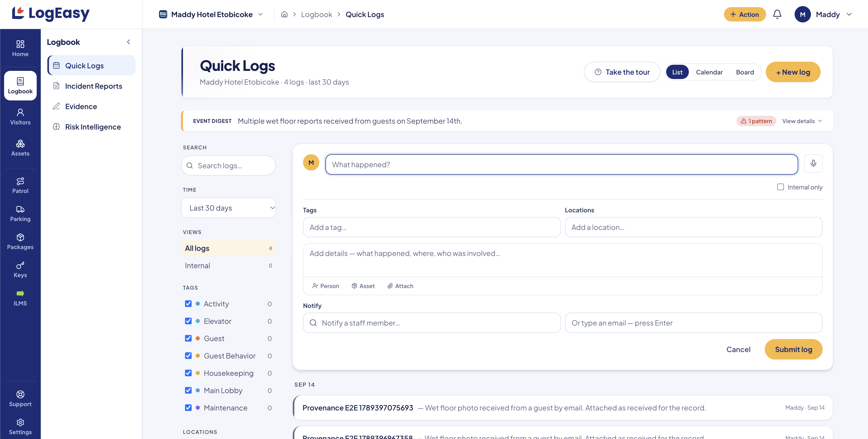Click the + New log button

[x=793, y=72]
